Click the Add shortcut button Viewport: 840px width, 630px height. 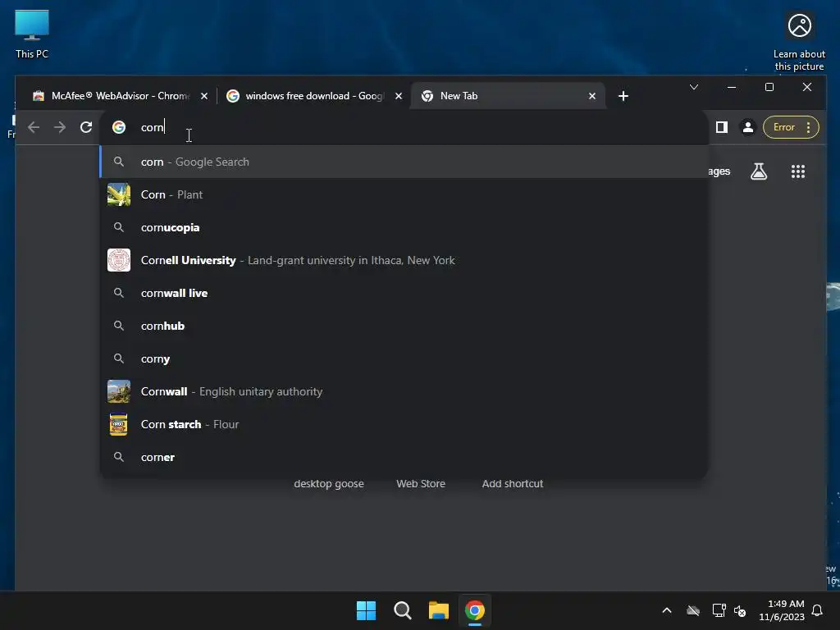coord(513,484)
